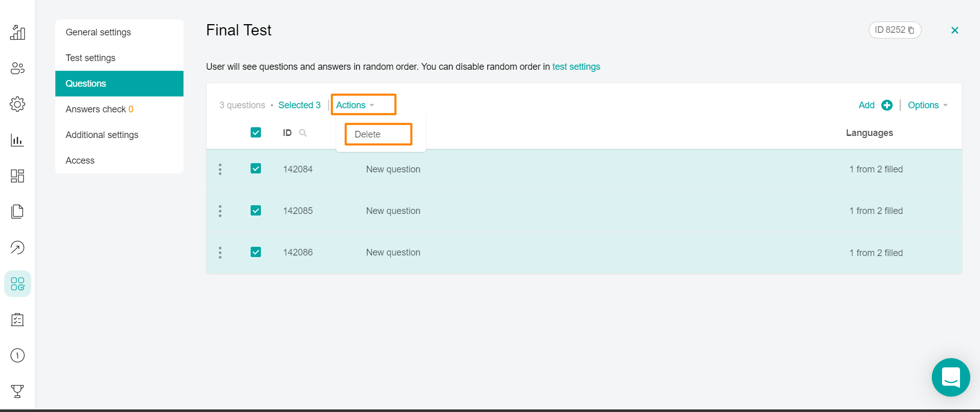Click ID 142084 cell

pyautogui.click(x=298, y=169)
